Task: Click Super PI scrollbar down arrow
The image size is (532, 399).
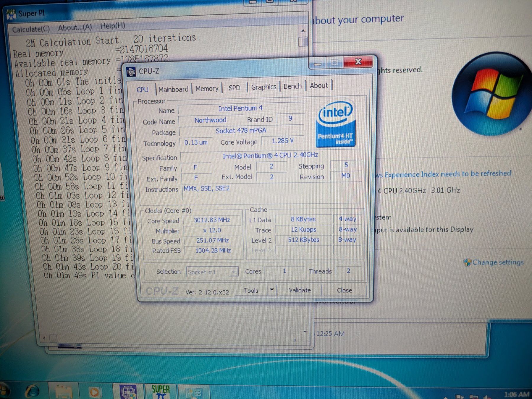Action: coord(305,332)
